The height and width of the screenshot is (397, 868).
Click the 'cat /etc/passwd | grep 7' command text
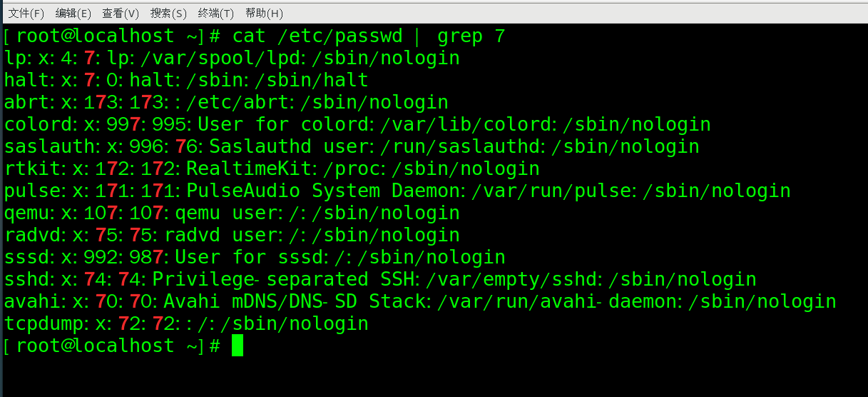coord(369,36)
